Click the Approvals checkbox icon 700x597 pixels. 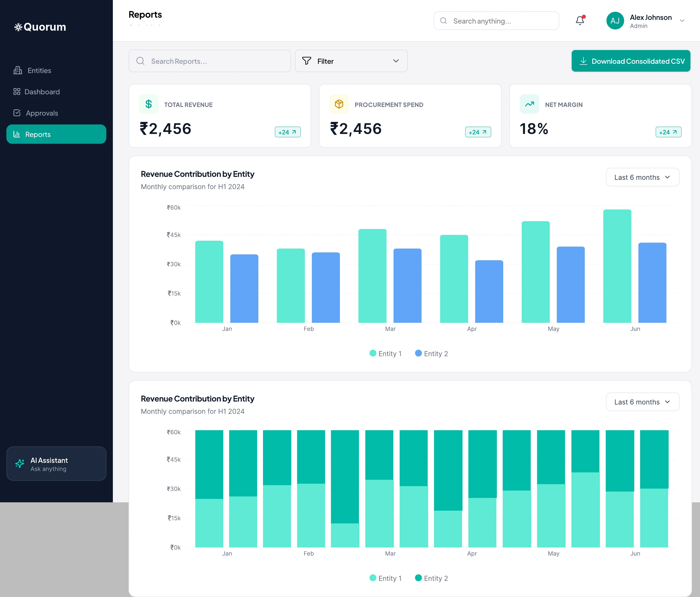pyautogui.click(x=17, y=113)
